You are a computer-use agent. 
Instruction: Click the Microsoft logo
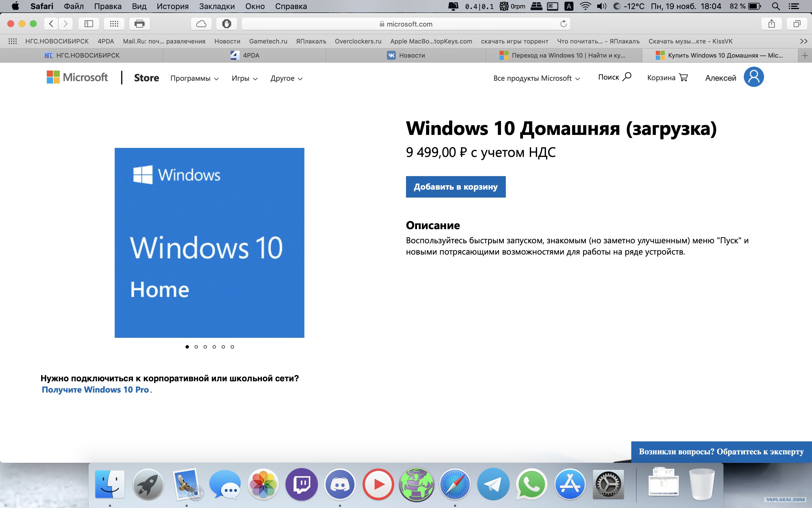(77, 77)
